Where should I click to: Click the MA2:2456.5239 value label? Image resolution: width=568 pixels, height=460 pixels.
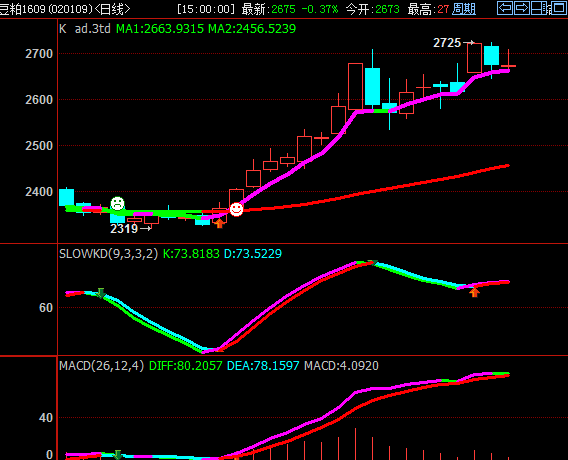click(252, 29)
